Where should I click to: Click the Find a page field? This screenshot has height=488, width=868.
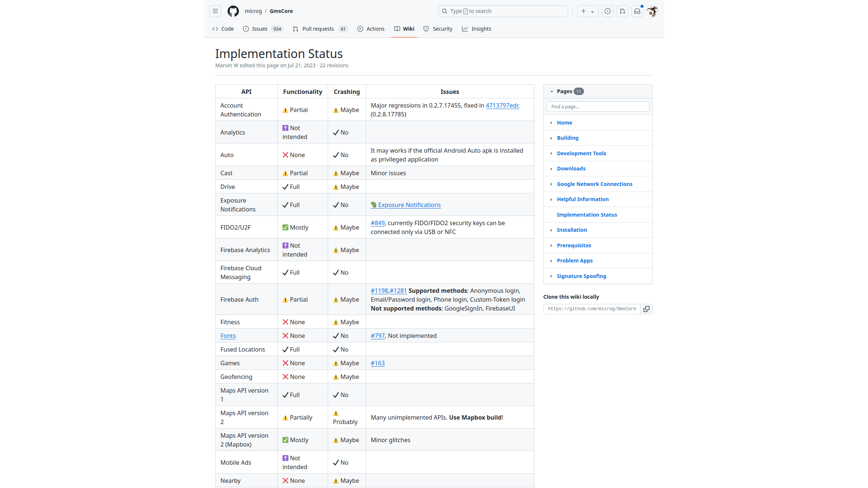(x=598, y=106)
